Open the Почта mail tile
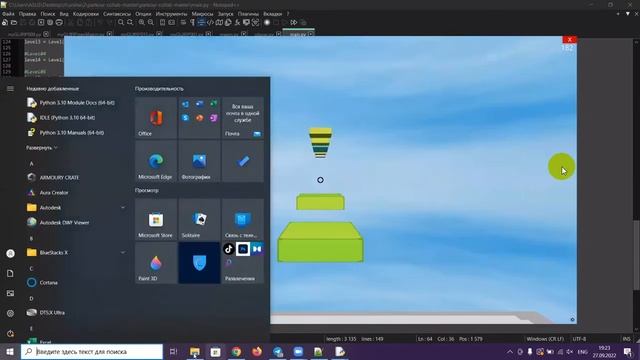The height and width of the screenshot is (360, 640). click(x=243, y=118)
